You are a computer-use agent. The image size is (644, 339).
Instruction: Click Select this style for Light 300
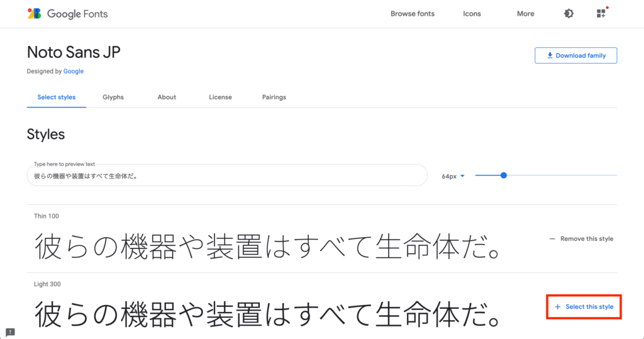point(584,306)
